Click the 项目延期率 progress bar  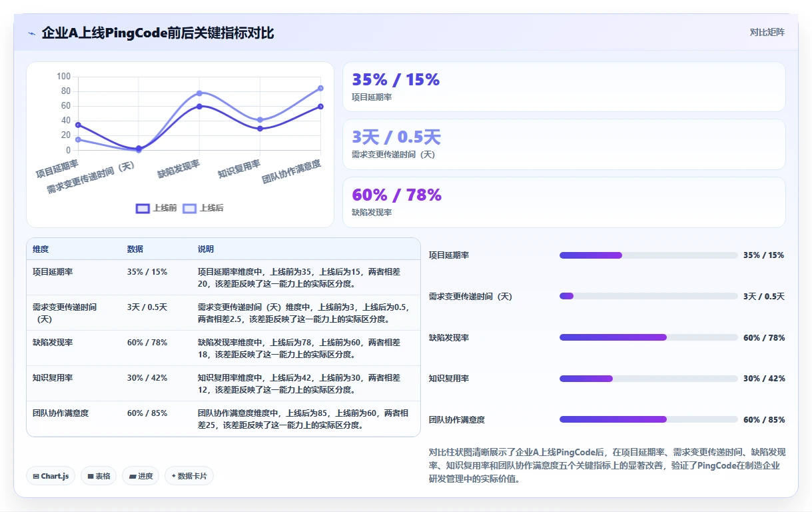point(648,255)
